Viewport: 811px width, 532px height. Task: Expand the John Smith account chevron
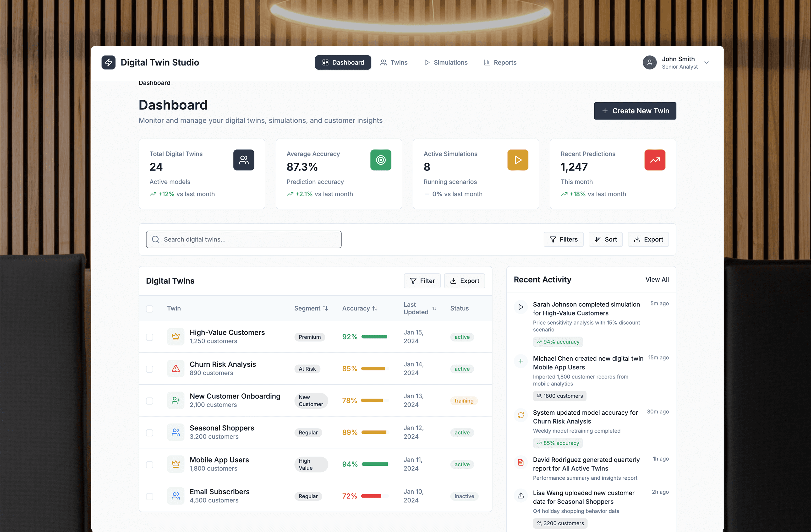tap(706, 62)
